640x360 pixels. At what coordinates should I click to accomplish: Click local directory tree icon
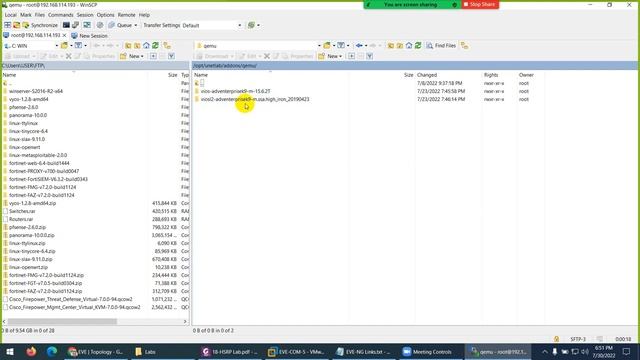(x=167, y=46)
